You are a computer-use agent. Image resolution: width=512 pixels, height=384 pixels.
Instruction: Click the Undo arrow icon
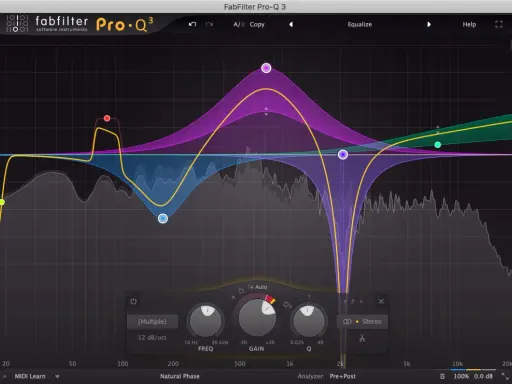click(192, 24)
